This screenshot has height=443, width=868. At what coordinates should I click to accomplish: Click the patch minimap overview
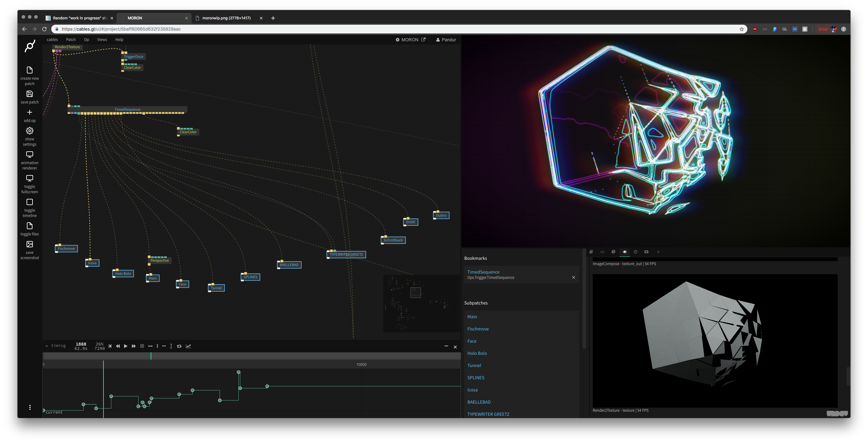pos(421,303)
